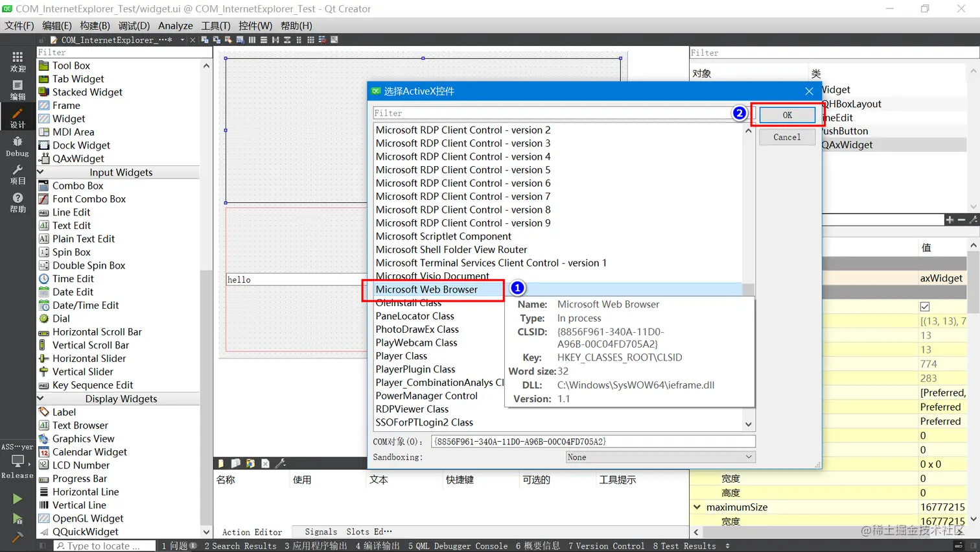Open the Analyze menu
The image size is (980, 552).
tap(176, 26)
